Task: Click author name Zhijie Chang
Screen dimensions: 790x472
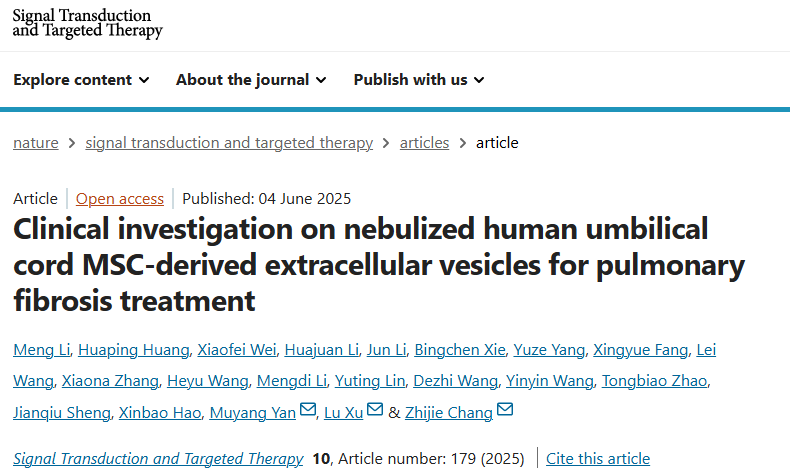Action: pos(448,411)
